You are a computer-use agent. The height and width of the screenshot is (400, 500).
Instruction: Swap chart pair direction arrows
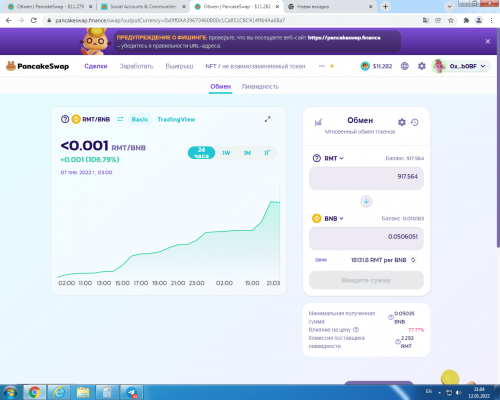pyautogui.click(x=120, y=119)
